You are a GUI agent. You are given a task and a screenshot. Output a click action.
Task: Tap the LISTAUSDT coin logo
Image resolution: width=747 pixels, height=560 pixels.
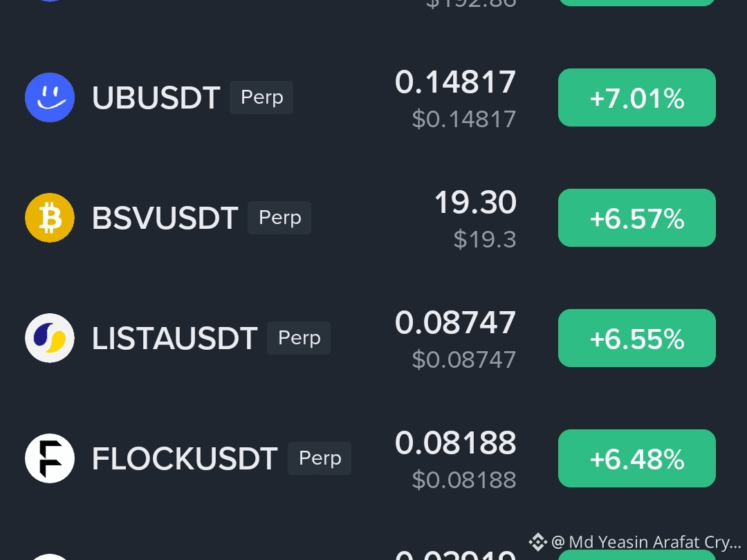coord(50,338)
